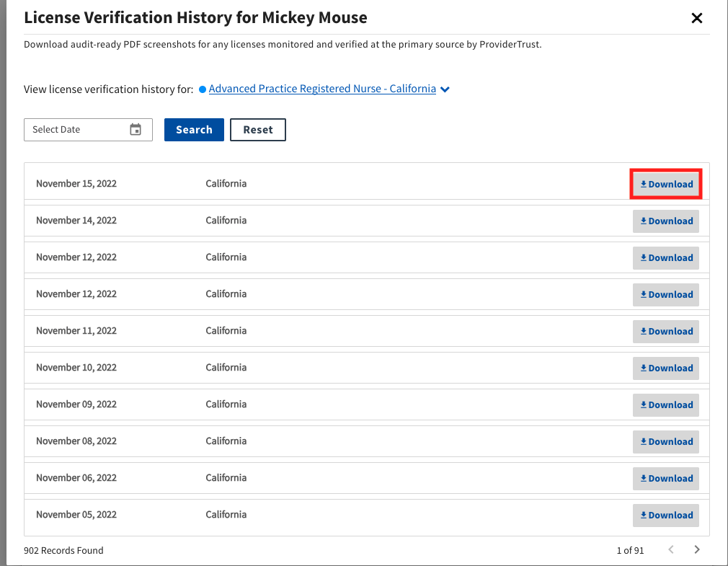Download the November 05, 2022 record
The width and height of the screenshot is (728, 566).
666,516
